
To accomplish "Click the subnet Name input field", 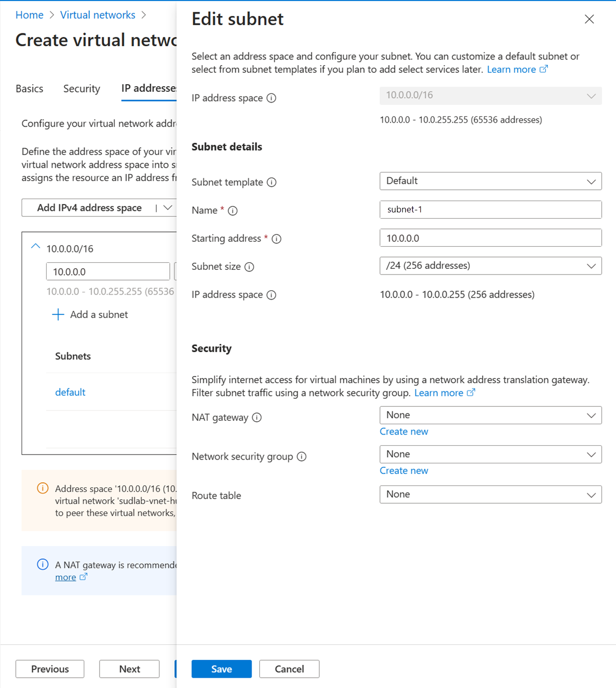I will [x=490, y=209].
